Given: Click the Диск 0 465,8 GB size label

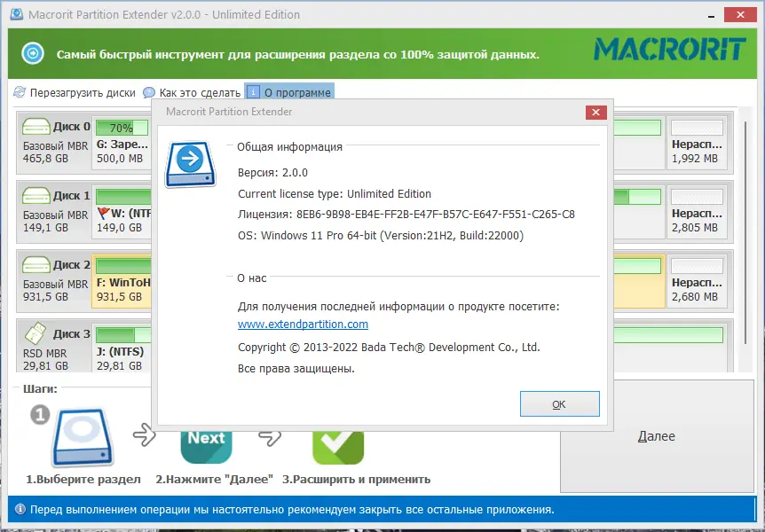Looking at the screenshot, I should [45, 159].
